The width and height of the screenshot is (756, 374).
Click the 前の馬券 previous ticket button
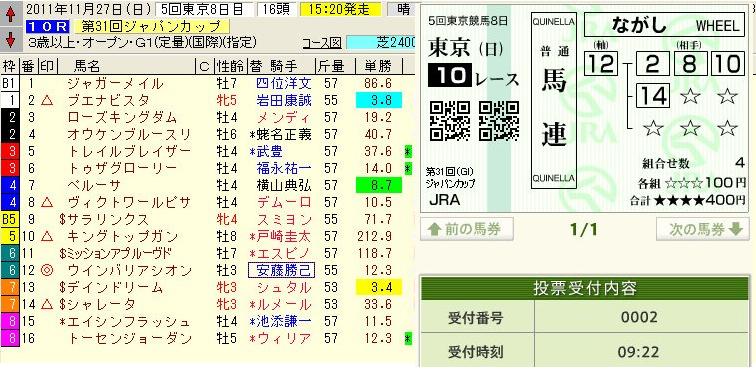[x=467, y=229]
